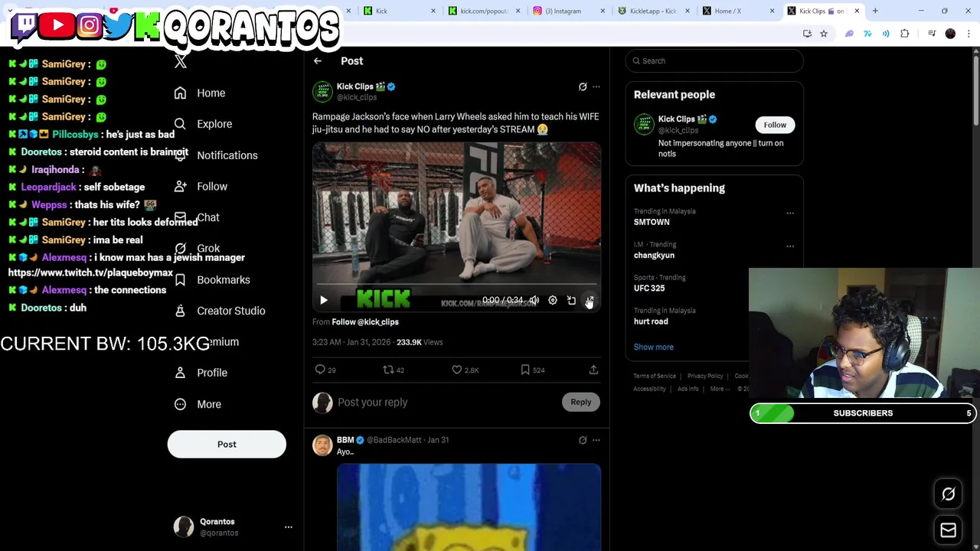Click the Home house icon
Screen dimensions: 980x551
point(180,93)
